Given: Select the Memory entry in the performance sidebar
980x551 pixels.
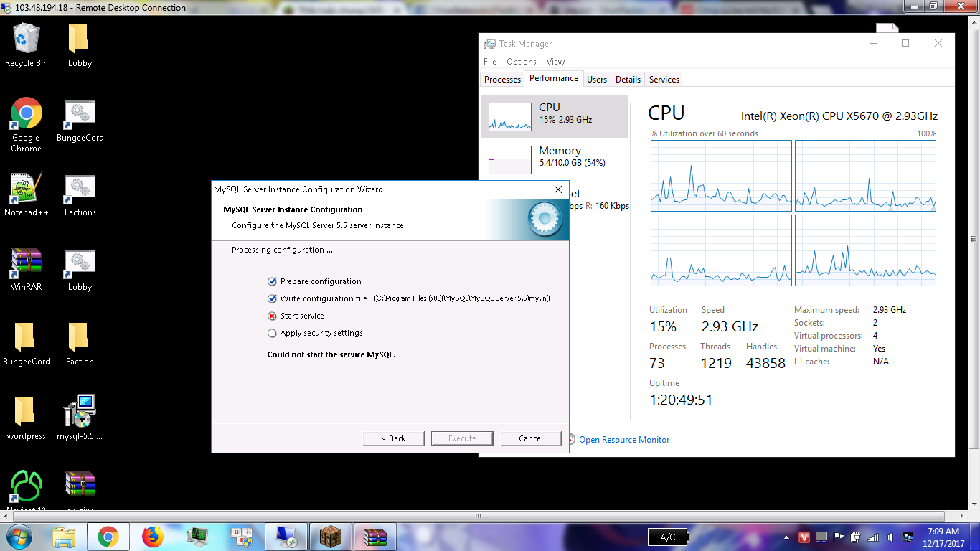Looking at the screenshot, I should pyautogui.click(x=555, y=159).
